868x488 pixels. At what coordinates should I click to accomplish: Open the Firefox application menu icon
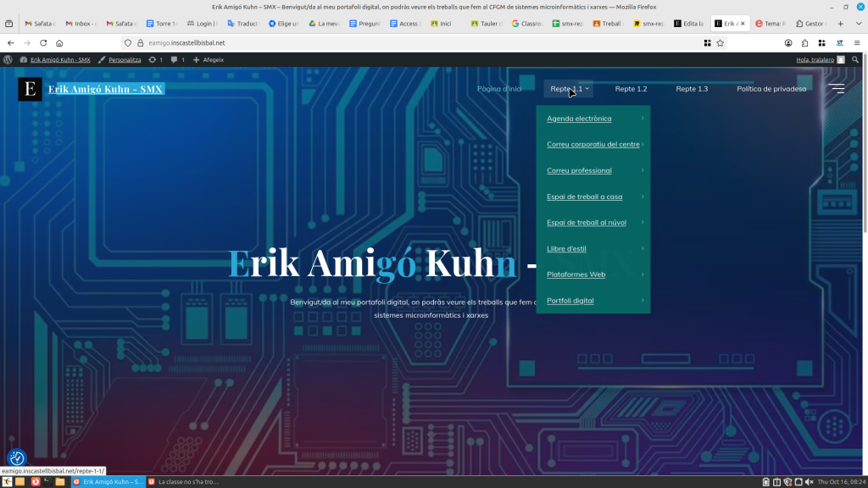855,42
